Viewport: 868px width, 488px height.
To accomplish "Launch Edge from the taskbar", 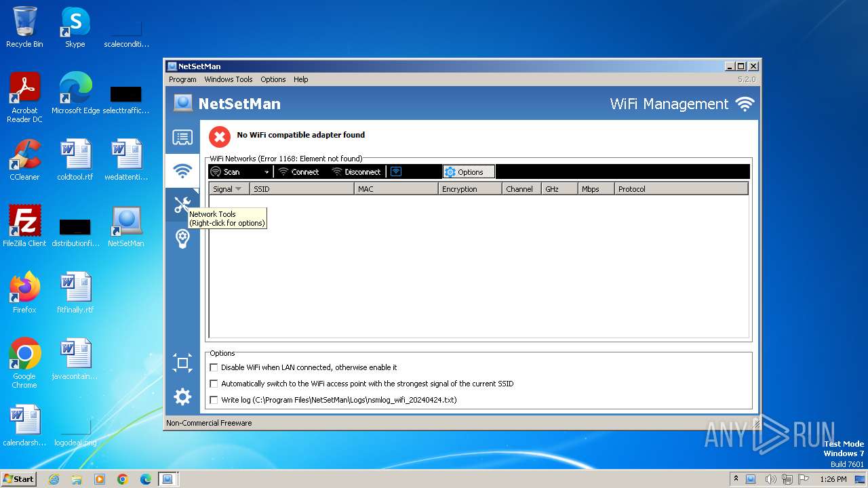I will (x=146, y=479).
